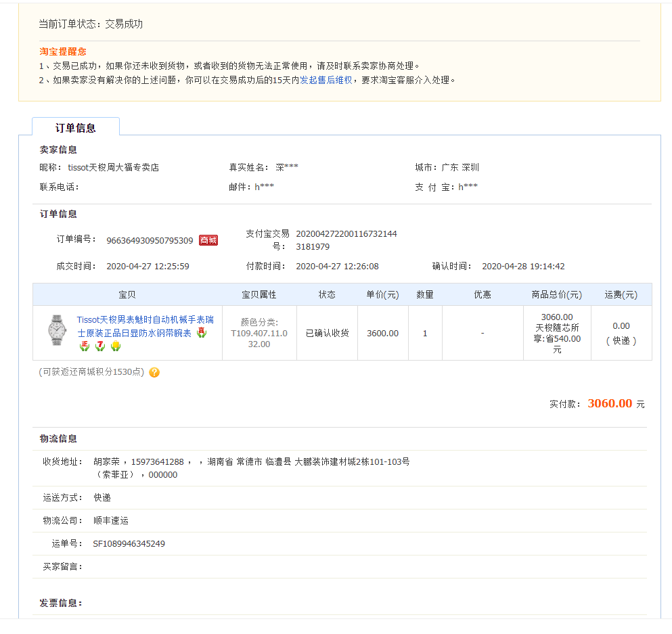Viewport: 672px width, 634px height.
Task: Click the 优惠 column header
Action: point(483,295)
